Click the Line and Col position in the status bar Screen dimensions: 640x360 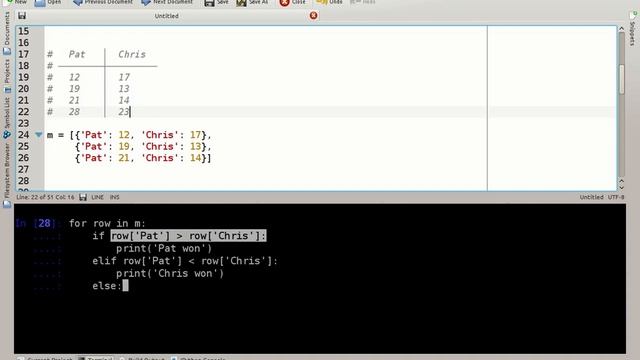(45, 197)
